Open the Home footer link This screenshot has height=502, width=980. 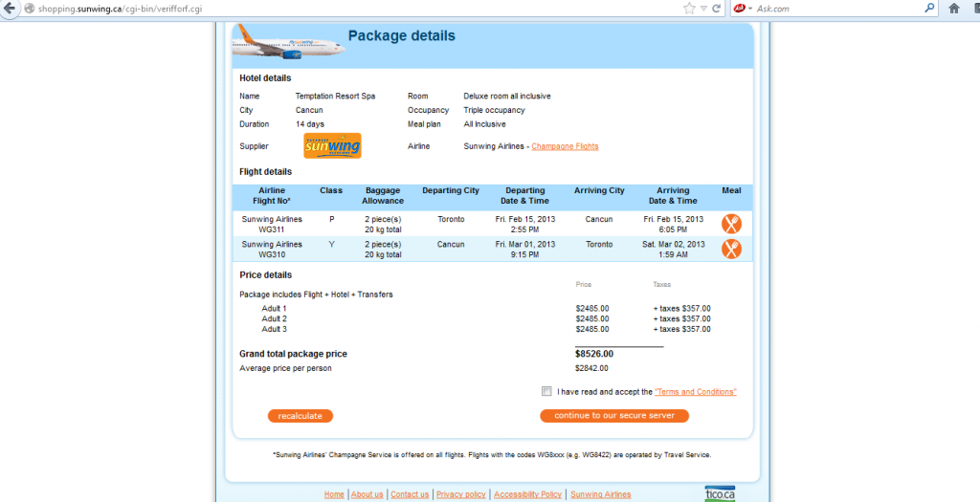[x=334, y=494]
